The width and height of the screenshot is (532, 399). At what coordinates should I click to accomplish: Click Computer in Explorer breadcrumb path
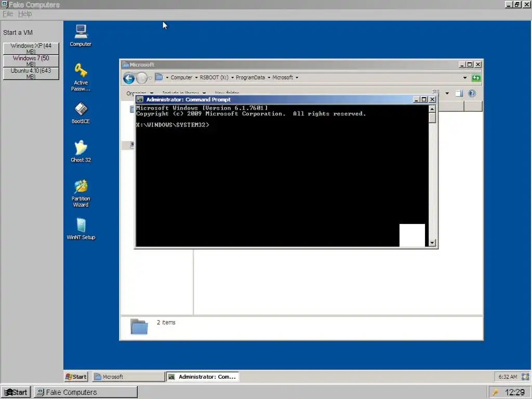tap(181, 78)
